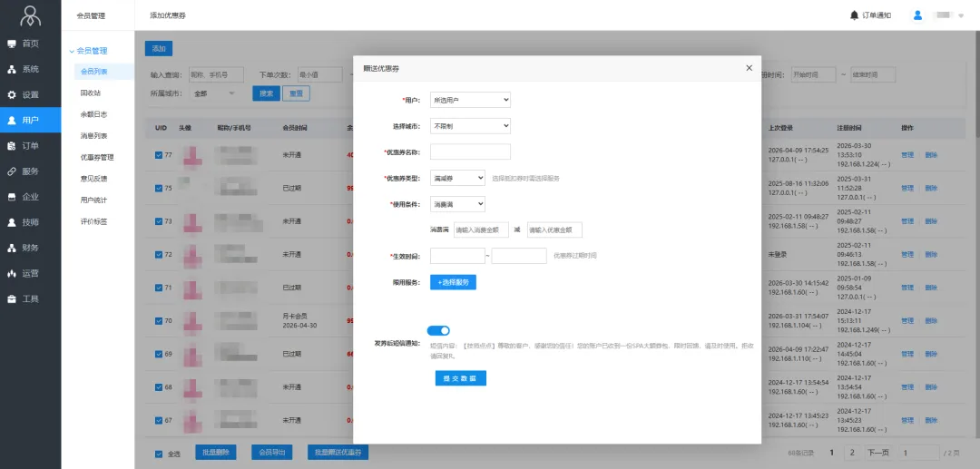Open the 系统 system icon in sidebar
The height and width of the screenshot is (469, 980).
[x=12, y=69]
